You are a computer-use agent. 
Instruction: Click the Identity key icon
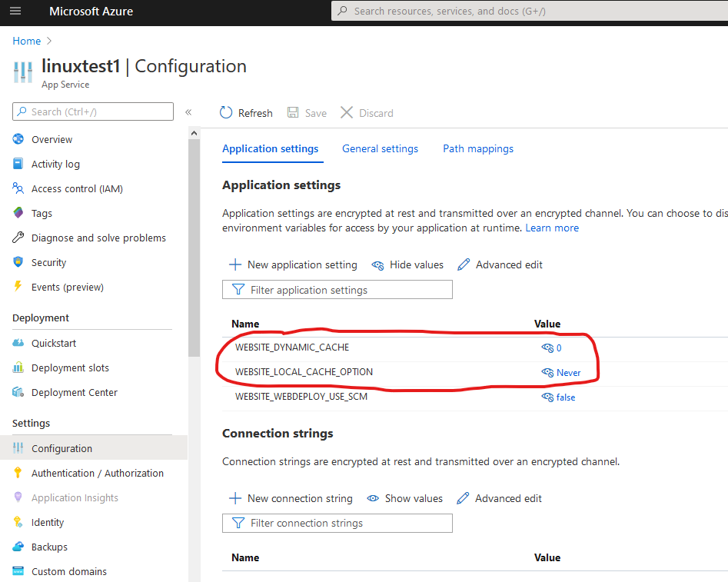click(x=18, y=522)
